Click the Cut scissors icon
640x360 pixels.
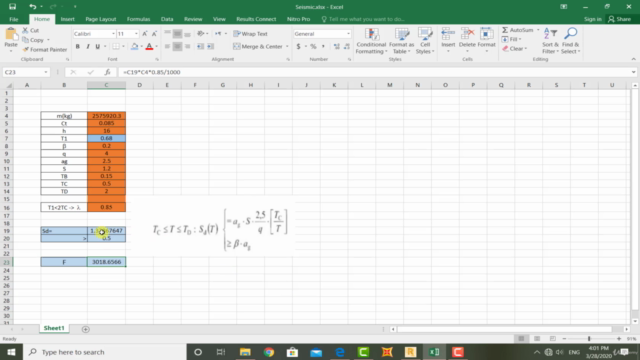pyautogui.click(x=26, y=30)
